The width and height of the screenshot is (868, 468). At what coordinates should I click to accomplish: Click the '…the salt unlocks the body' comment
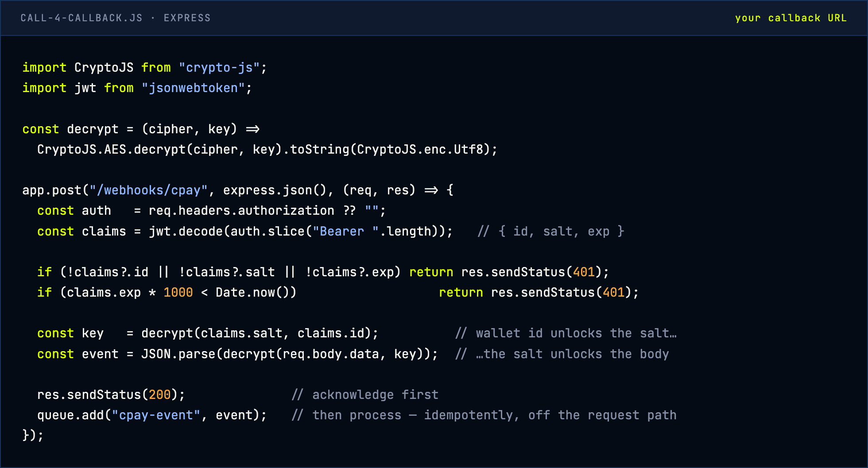(x=573, y=354)
